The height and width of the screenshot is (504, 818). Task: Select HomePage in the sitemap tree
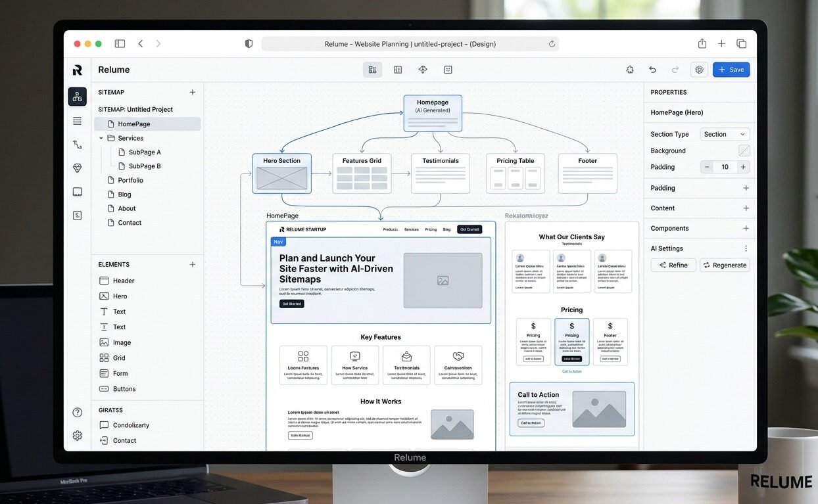coord(147,124)
